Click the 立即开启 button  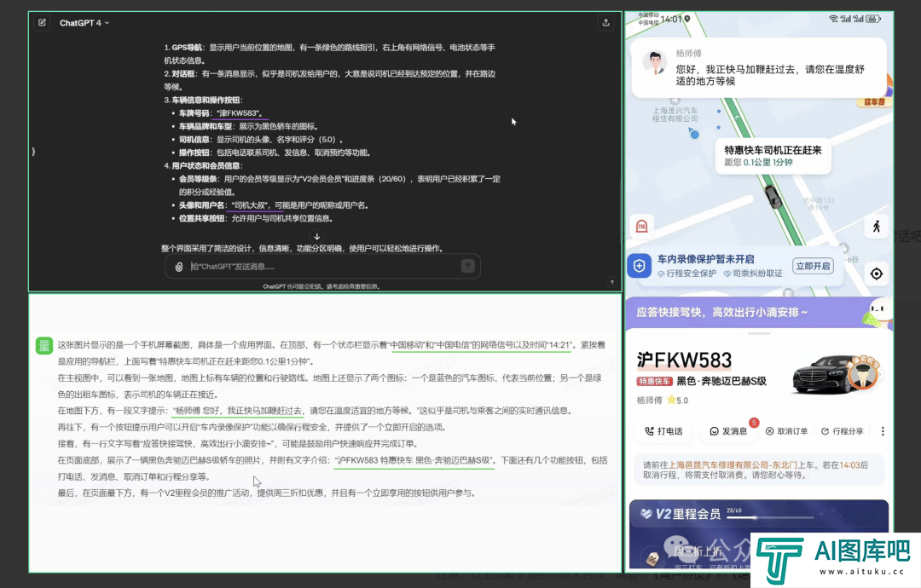pyautogui.click(x=813, y=266)
